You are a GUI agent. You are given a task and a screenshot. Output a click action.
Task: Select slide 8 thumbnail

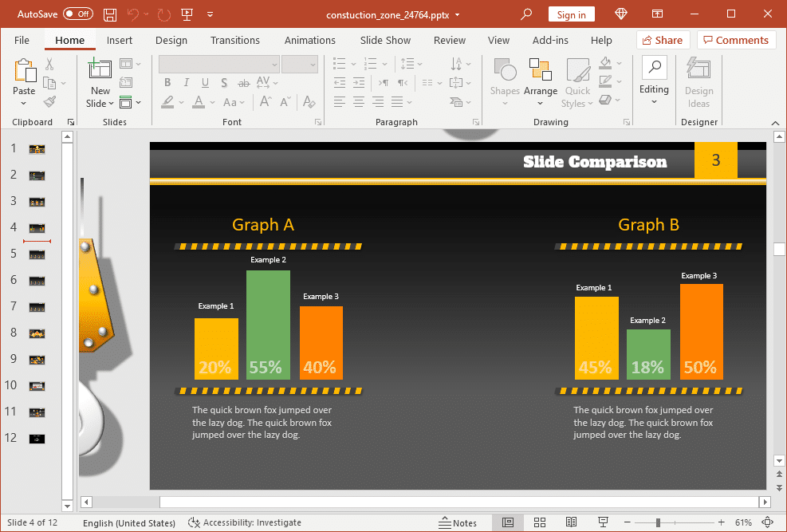37,333
